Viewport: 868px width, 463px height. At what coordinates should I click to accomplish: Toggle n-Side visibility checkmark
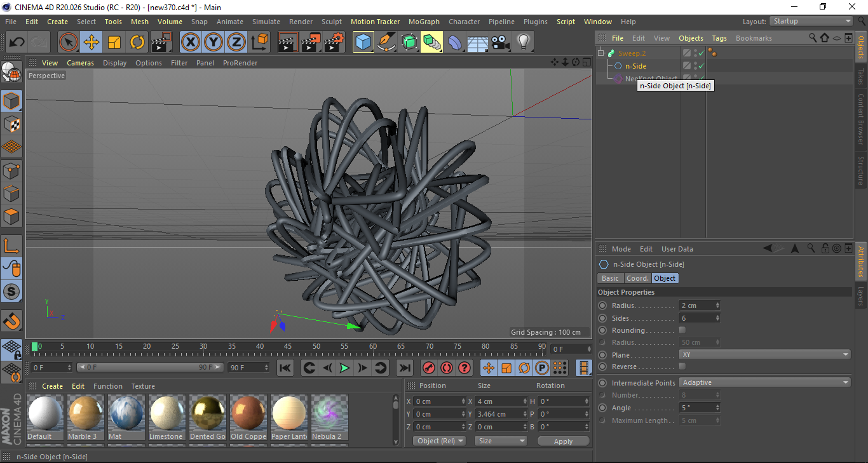(x=701, y=66)
